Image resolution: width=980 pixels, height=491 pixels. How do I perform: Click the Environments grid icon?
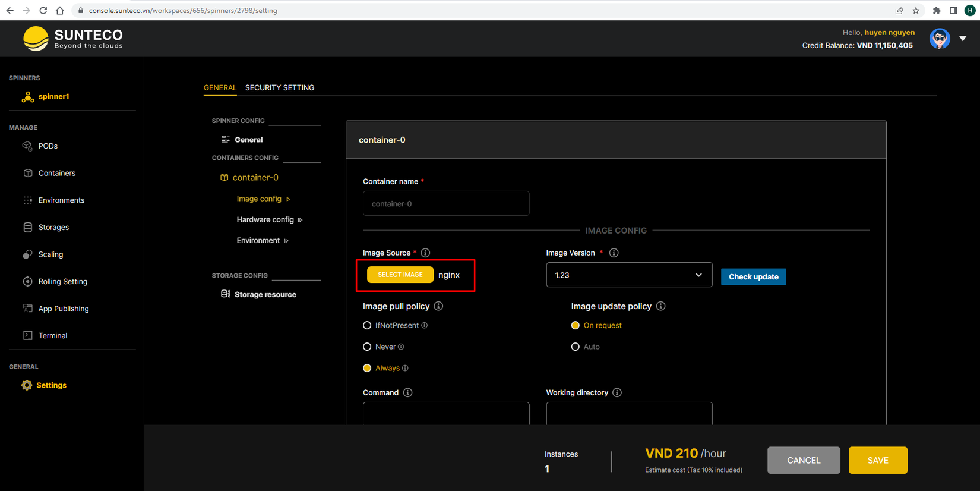pyautogui.click(x=27, y=200)
